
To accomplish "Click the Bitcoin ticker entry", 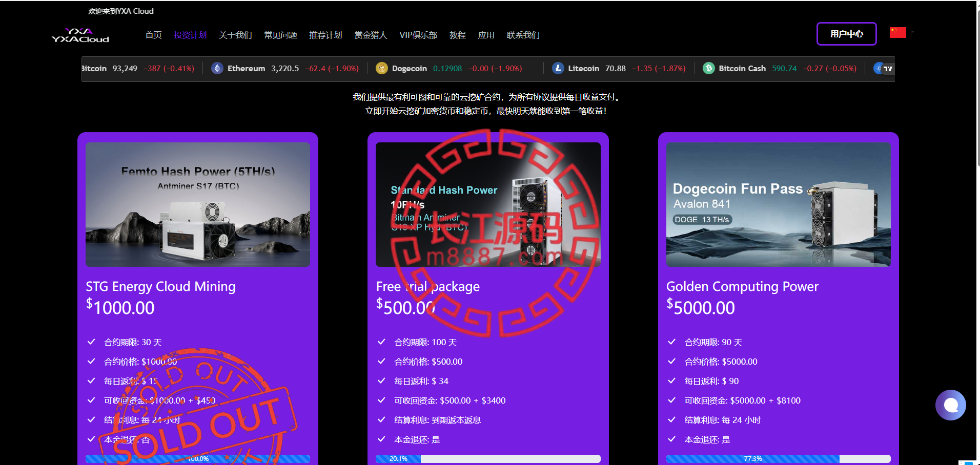I will pyautogui.click(x=138, y=68).
